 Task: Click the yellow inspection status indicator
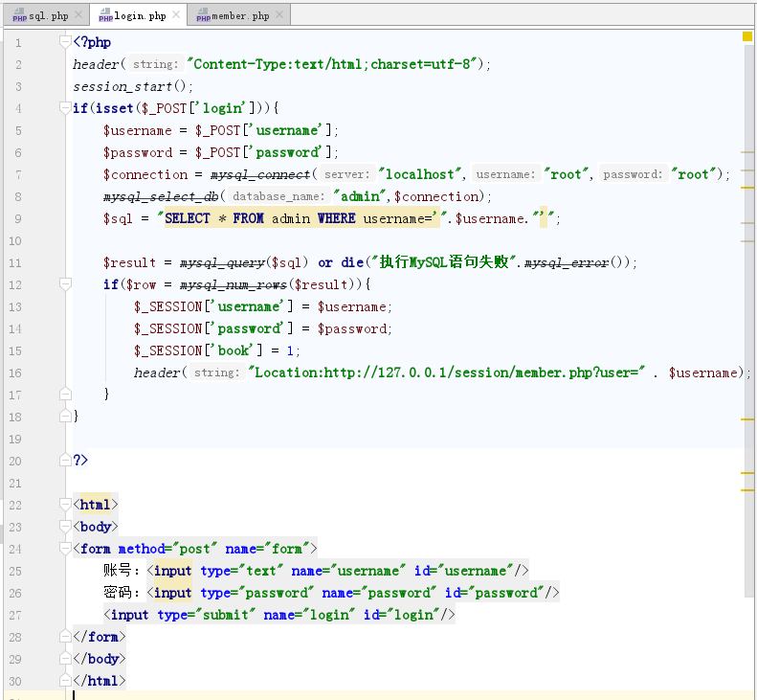[x=747, y=36]
